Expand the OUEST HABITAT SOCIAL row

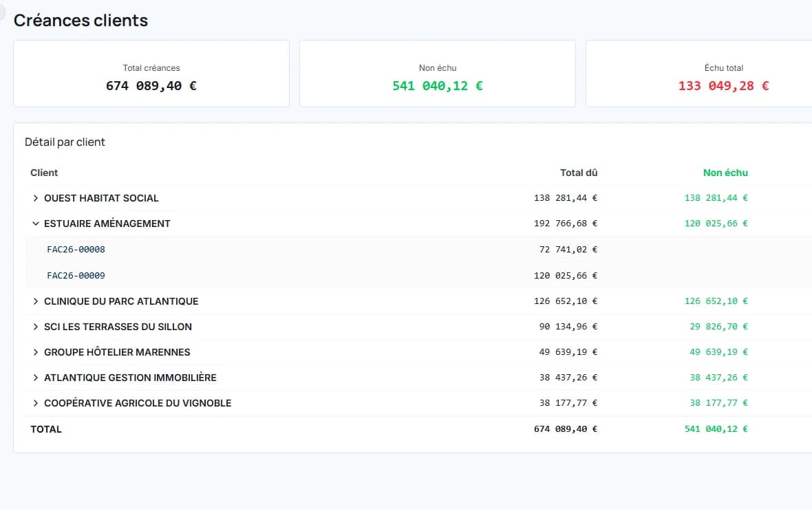point(35,198)
